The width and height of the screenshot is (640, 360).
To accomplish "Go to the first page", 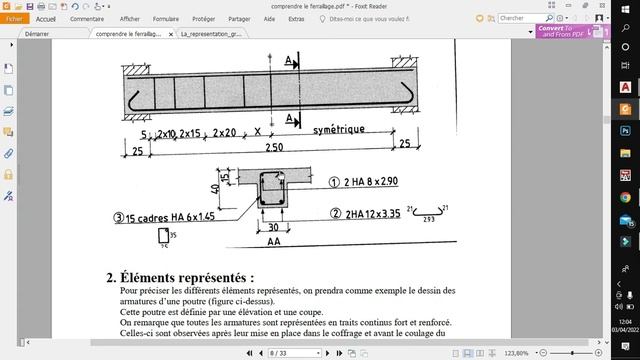I will click(249, 353).
